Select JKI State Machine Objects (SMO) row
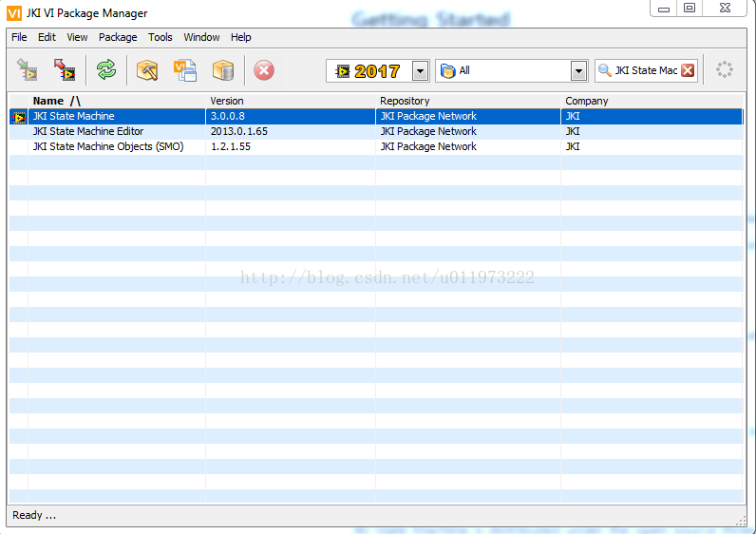This screenshot has width=756, height=534. point(376,146)
